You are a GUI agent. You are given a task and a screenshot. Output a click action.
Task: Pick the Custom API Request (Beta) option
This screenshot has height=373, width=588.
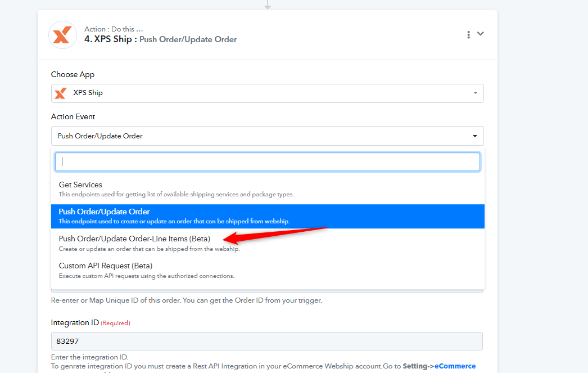click(x=106, y=266)
